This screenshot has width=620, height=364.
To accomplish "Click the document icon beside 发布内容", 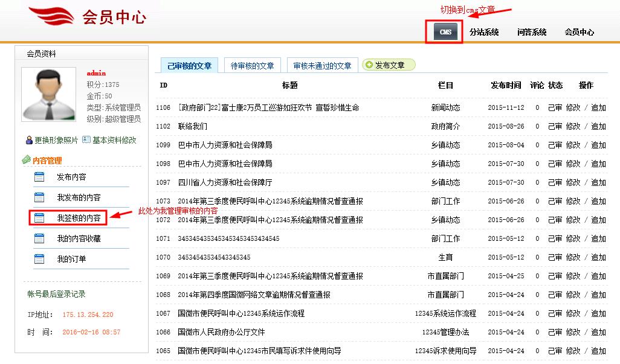I will [x=39, y=177].
